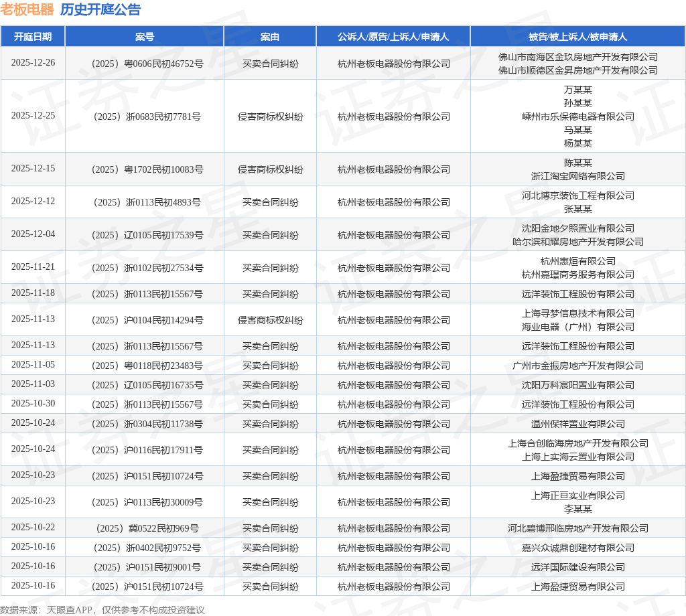Click defendant 杨某某

[x=578, y=143]
